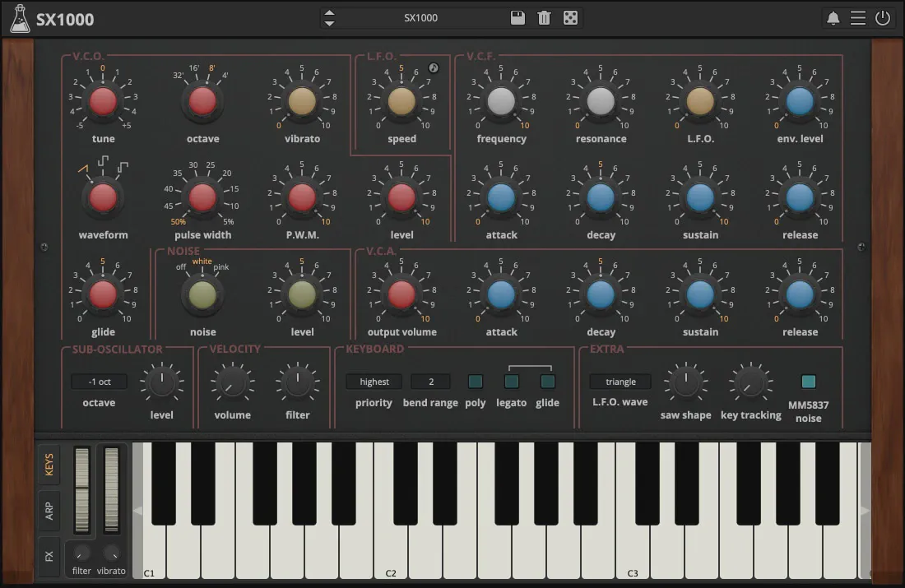Switch to the FX tab
Viewport: 905px width, 588px height.
click(49, 556)
